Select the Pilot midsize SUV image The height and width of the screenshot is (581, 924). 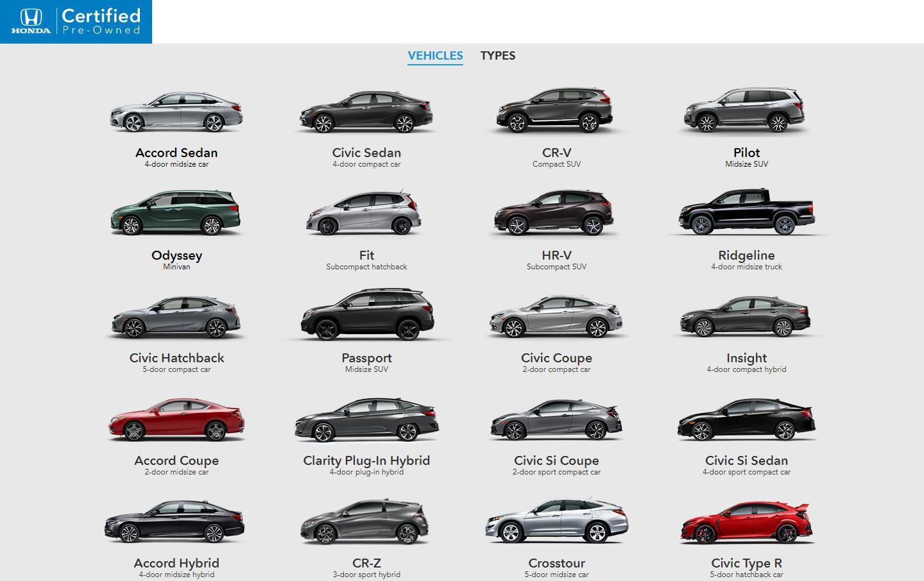pyautogui.click(x=744, y=110)
